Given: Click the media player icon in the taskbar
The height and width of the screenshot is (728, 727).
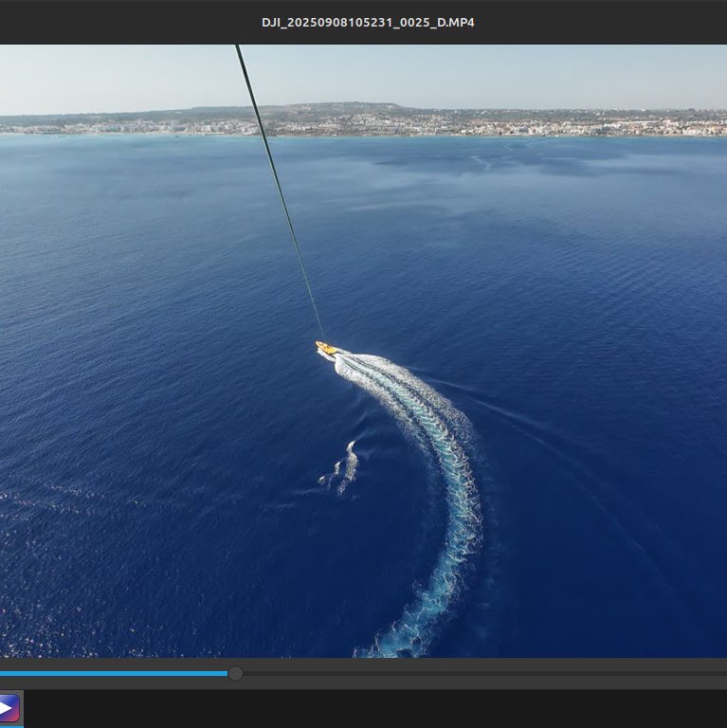Looking at the screenshot, I should 9,708.
